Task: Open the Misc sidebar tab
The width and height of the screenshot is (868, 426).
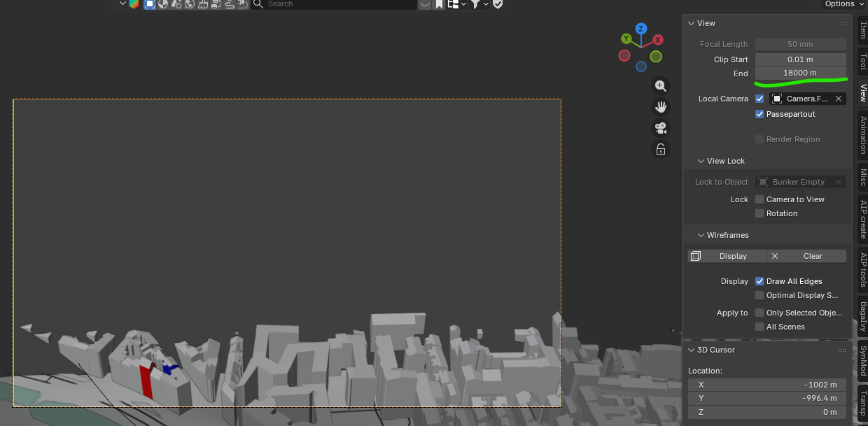Action: [x=862, y=177]
